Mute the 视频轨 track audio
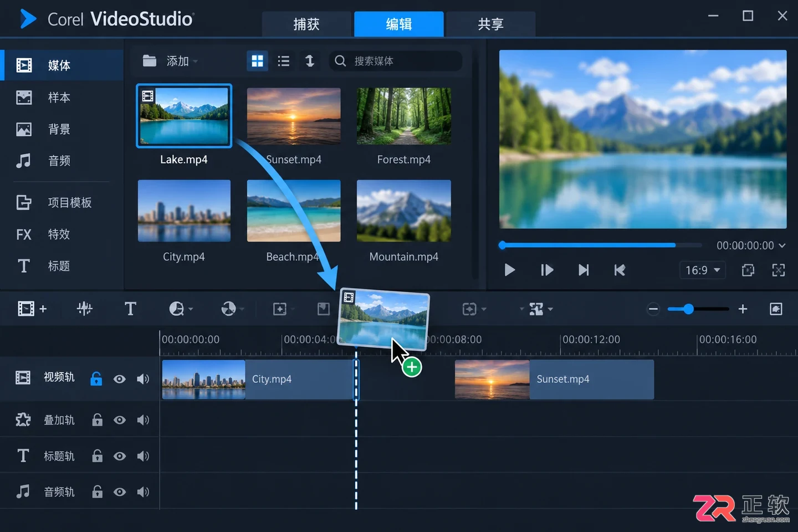Screen dimensions: 798x532 click(x=143, y=379)
